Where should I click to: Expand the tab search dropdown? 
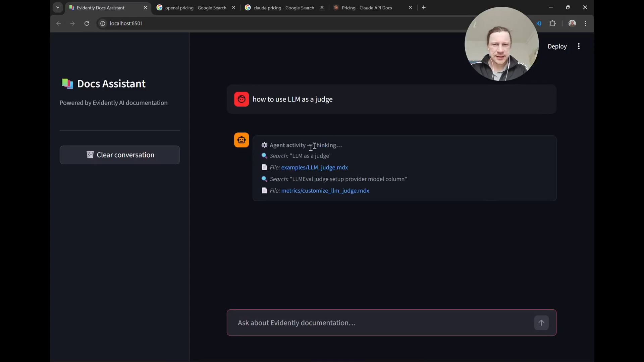click(58, 7)
